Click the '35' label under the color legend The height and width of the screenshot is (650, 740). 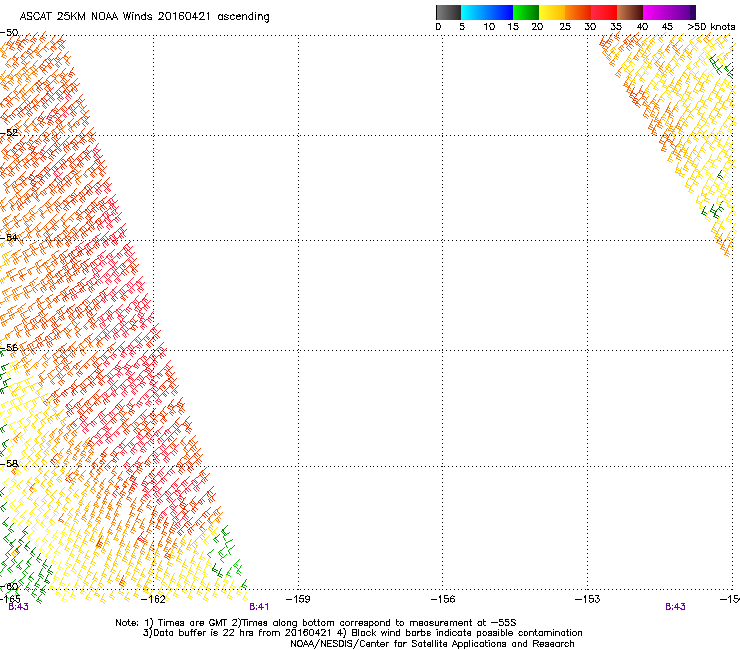tap(616, 27)
